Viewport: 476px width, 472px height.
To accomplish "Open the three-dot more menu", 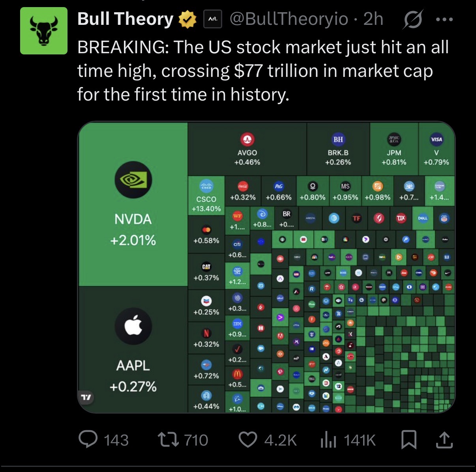I will [x=444, y=19].
